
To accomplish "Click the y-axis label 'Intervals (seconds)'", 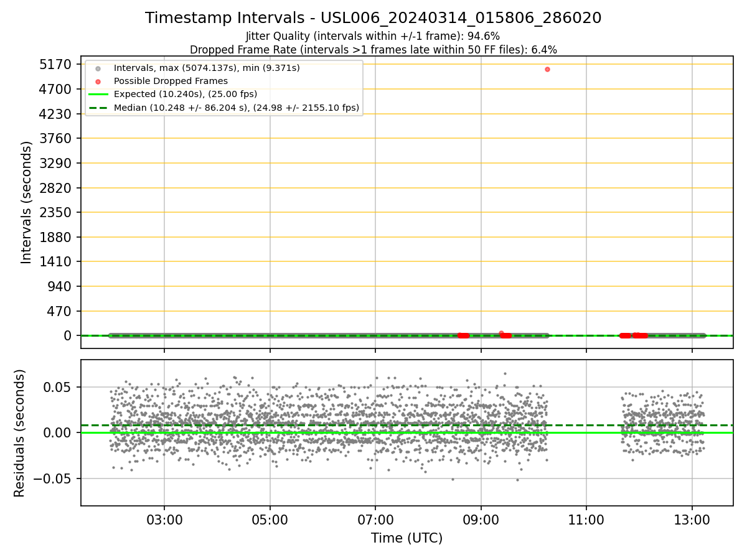I will (26, 202).
